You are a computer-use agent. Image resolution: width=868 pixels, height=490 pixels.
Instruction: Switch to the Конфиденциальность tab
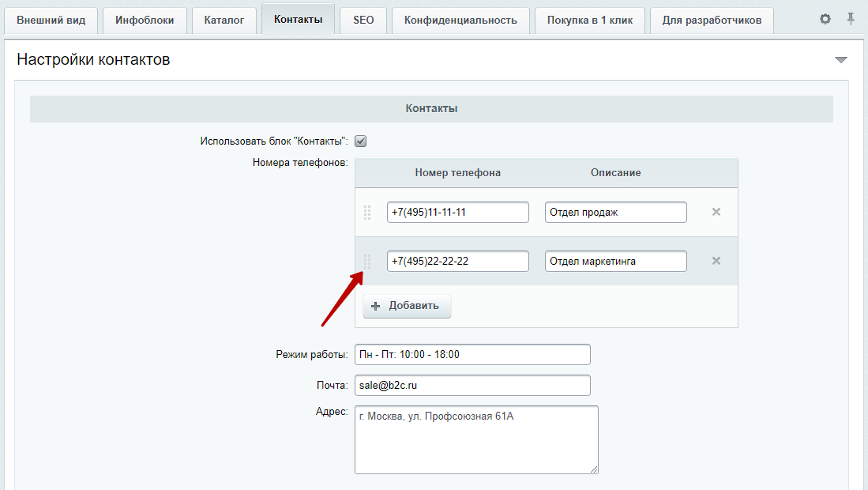460,21
